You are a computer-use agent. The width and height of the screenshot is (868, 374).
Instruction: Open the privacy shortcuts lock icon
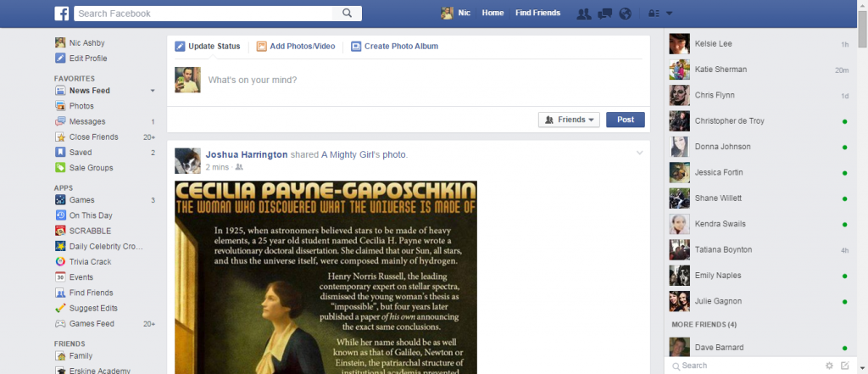pyautogui.click(x=654, y=14)
